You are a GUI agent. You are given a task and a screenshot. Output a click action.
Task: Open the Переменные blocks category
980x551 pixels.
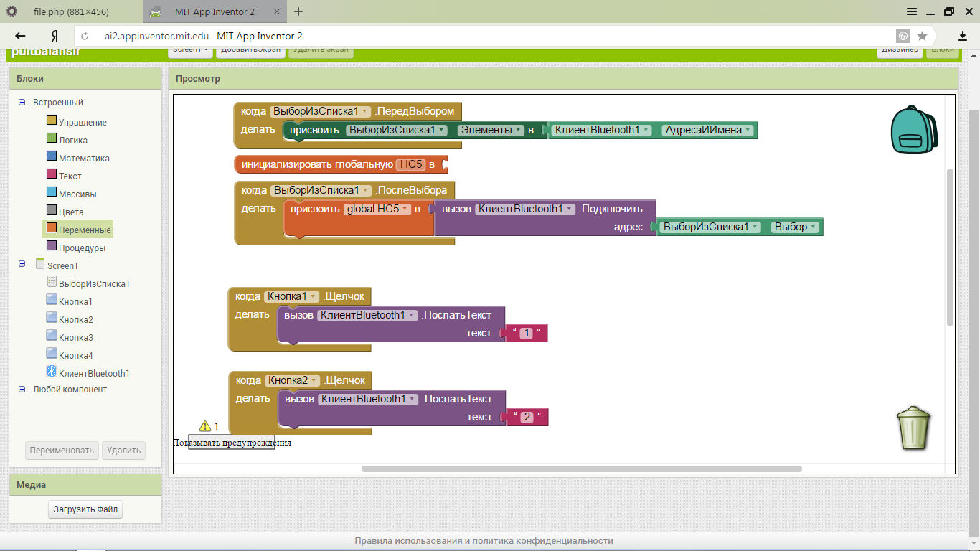[84, 230]
